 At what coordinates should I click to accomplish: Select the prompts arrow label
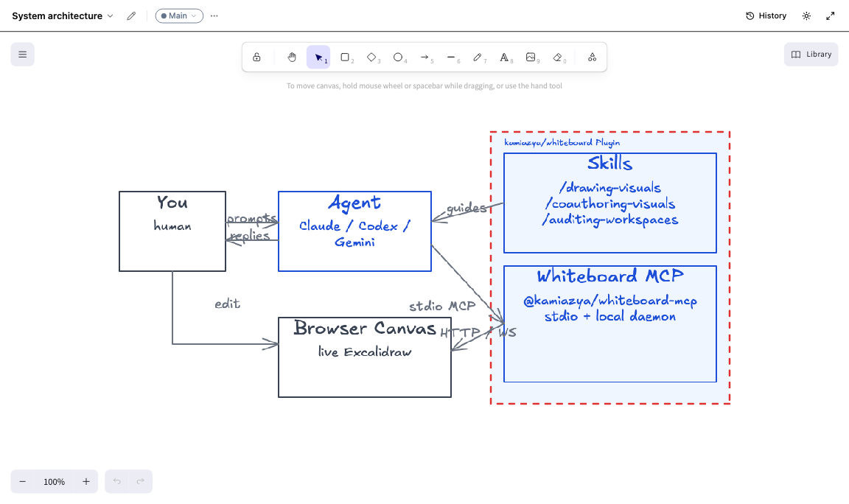click(x=252, y=219)
